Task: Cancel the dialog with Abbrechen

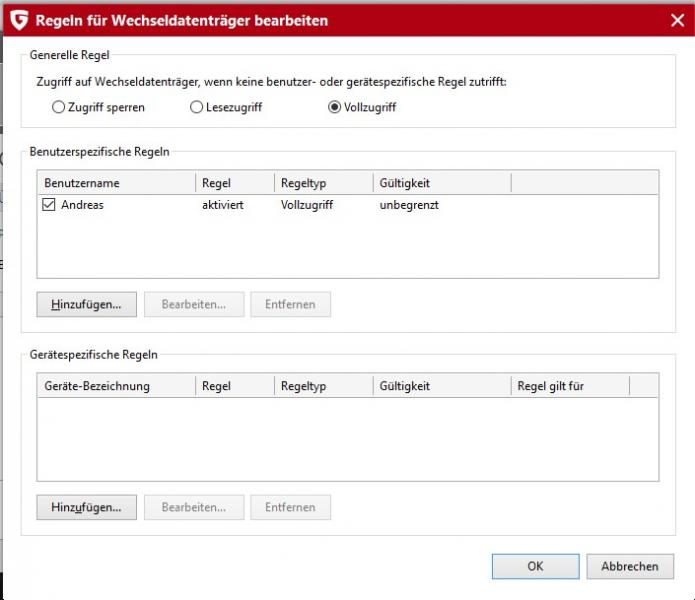Action: 630,566
